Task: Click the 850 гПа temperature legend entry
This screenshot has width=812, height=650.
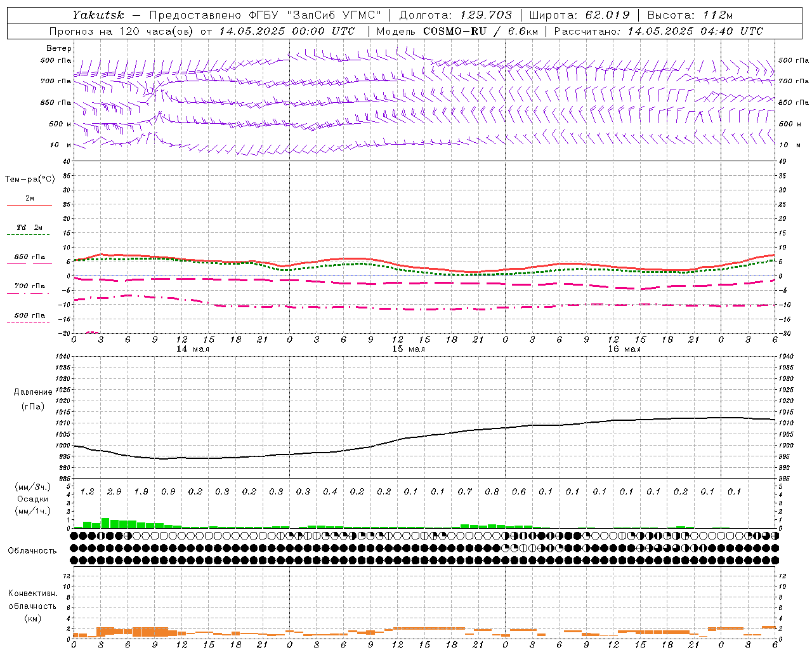Action: 30,257
